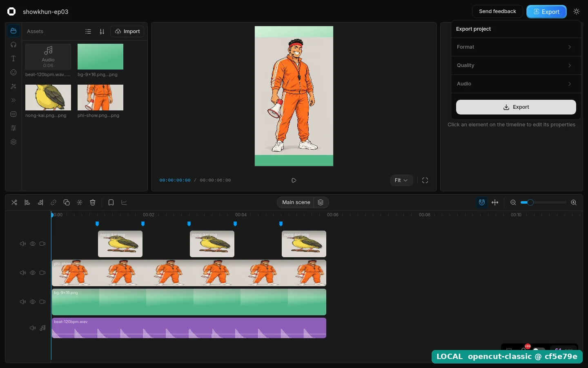This screenshot has height=368, width=588.
Task: Click the duplicate element icon
Action: pyautogui.click(x=67, y=202)
